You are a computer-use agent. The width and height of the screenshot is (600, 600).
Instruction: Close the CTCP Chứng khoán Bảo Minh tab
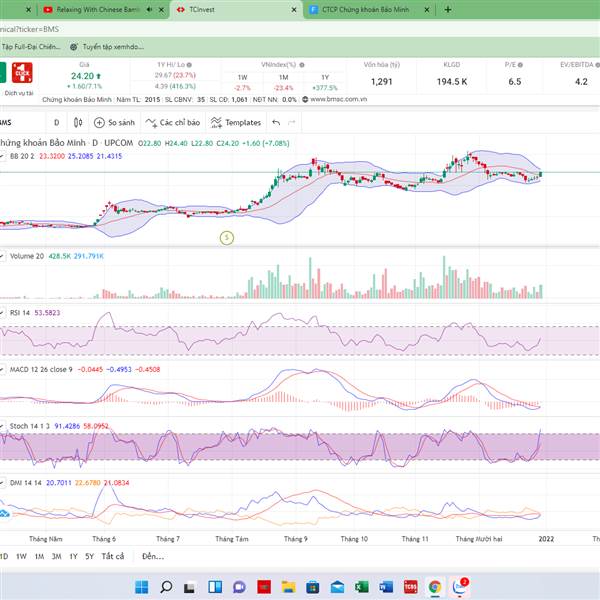tap(427, 10)
